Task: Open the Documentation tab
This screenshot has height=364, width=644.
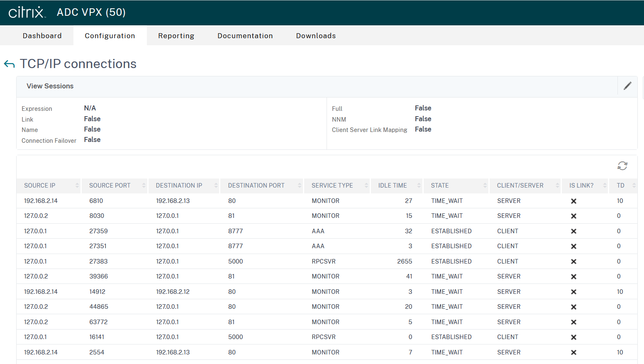Action: click(x=245, y=36)
